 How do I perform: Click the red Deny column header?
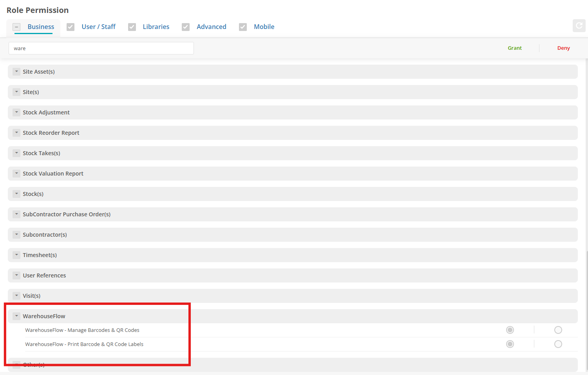pyautogui.click(x=564, y=48)
